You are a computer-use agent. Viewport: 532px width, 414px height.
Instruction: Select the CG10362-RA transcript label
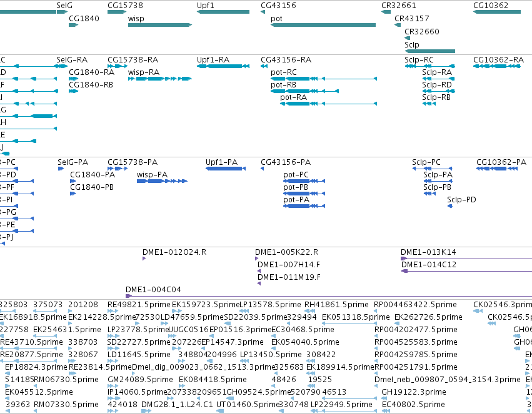click(498, 59)
